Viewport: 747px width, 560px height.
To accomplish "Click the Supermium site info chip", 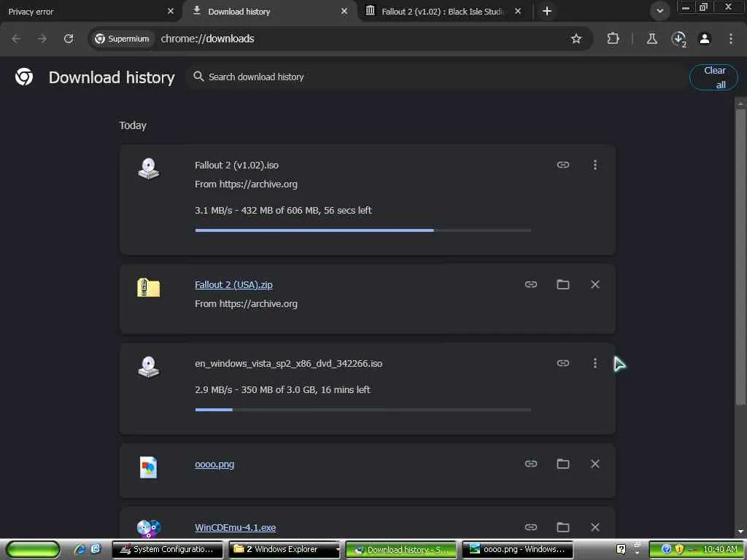I will tap(122, 39).
